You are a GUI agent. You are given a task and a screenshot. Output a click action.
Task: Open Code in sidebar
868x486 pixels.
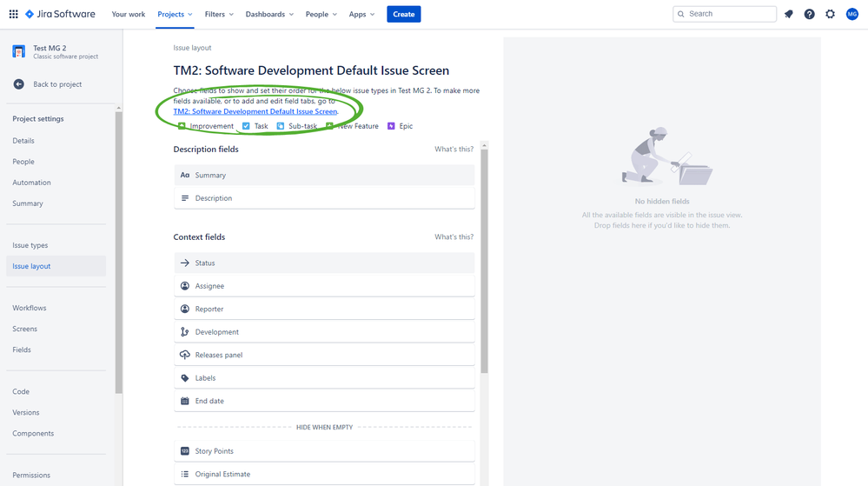(x=21, y=391)
